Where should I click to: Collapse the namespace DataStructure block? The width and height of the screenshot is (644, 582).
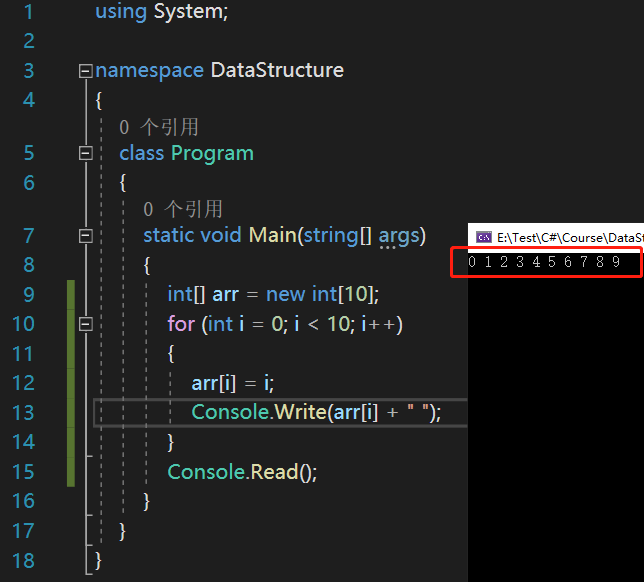[x=85, y=71]
